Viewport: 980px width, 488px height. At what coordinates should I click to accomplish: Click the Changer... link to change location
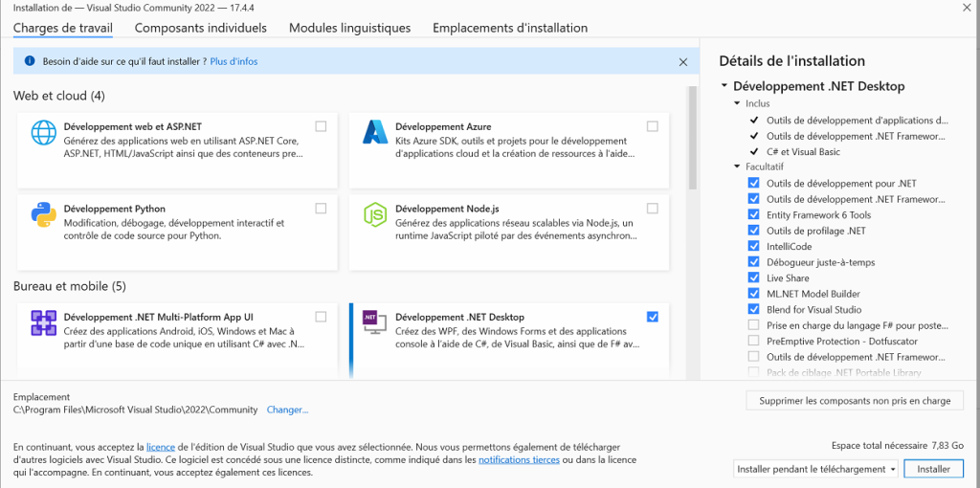(287, 410)
